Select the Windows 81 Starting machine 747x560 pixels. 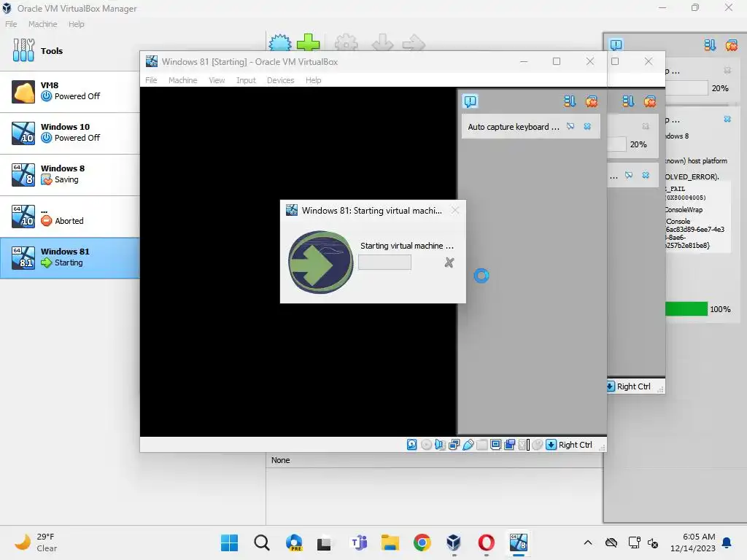coord(70,257)
